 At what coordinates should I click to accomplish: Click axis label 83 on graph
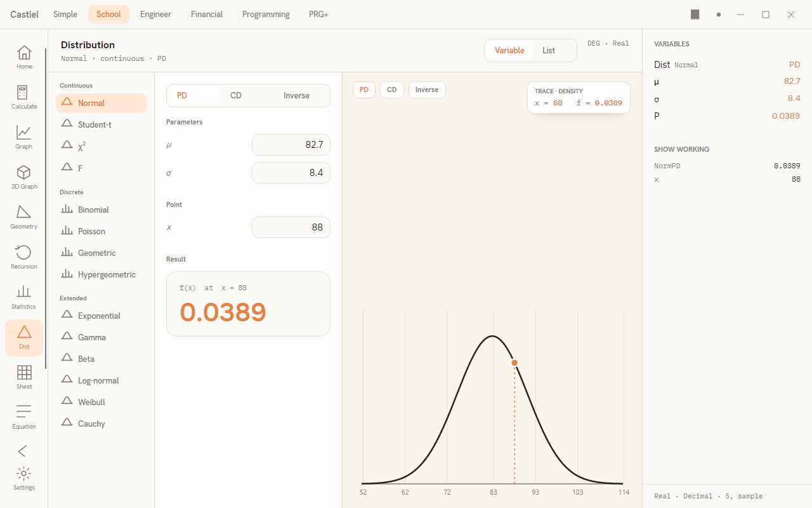494,492
